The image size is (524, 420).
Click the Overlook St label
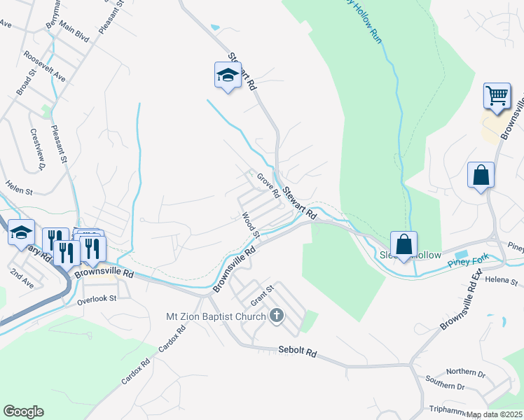97,300
